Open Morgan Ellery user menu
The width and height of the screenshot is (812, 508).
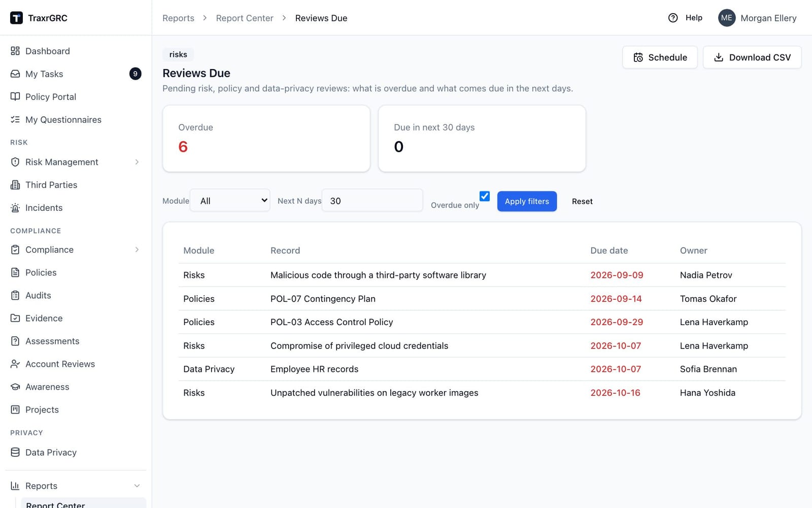[x=757, y=18]
